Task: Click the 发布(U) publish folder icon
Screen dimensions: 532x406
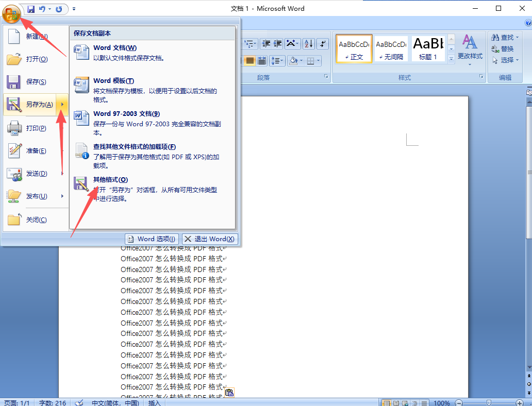Action: [x=14, y=196]
